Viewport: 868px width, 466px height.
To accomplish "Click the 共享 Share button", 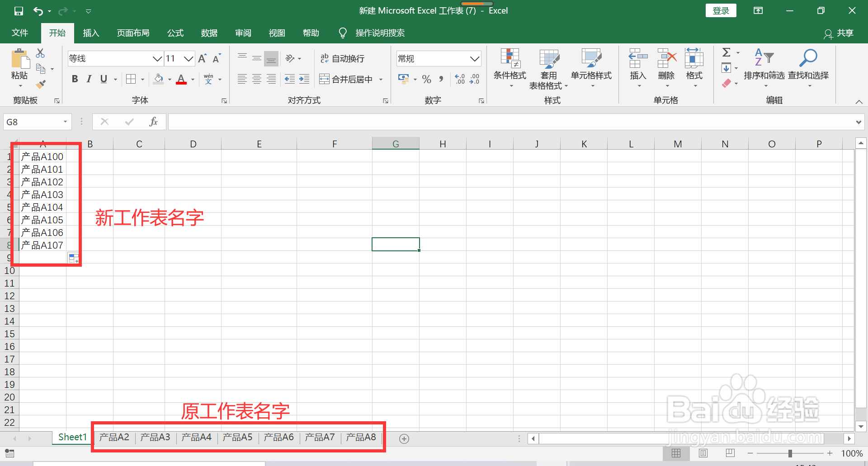I will 839,33.
